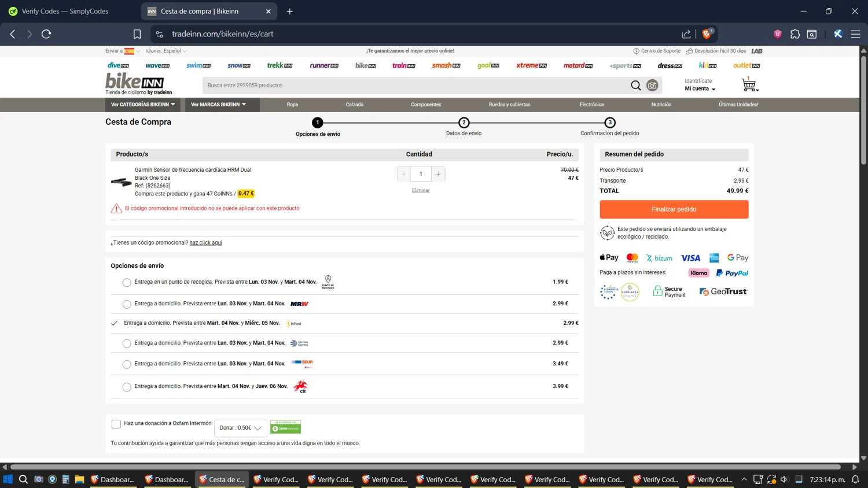Image resolution: width=868 pixels, height=488 pixels.
Task: Open browser extensions puzzle icon
Action: pos(795,34)
